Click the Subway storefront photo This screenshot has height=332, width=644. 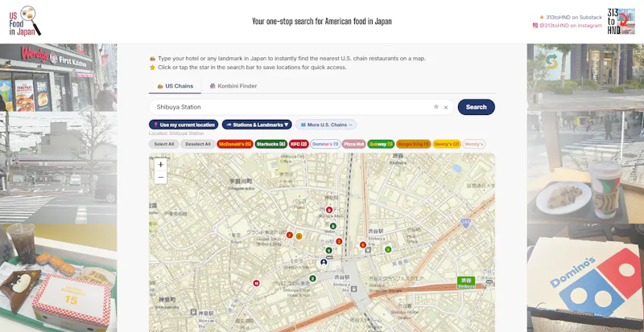pyautogui.click(x=586, y=77)
